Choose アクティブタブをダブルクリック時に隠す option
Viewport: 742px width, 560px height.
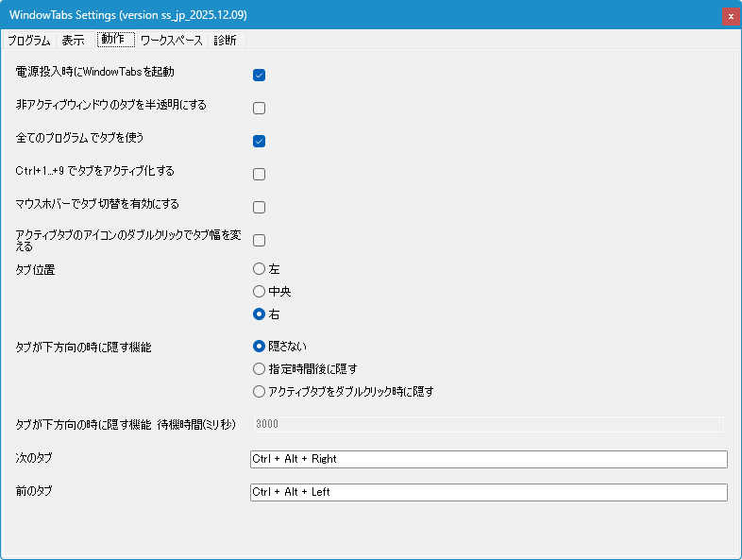pos(344,392)
